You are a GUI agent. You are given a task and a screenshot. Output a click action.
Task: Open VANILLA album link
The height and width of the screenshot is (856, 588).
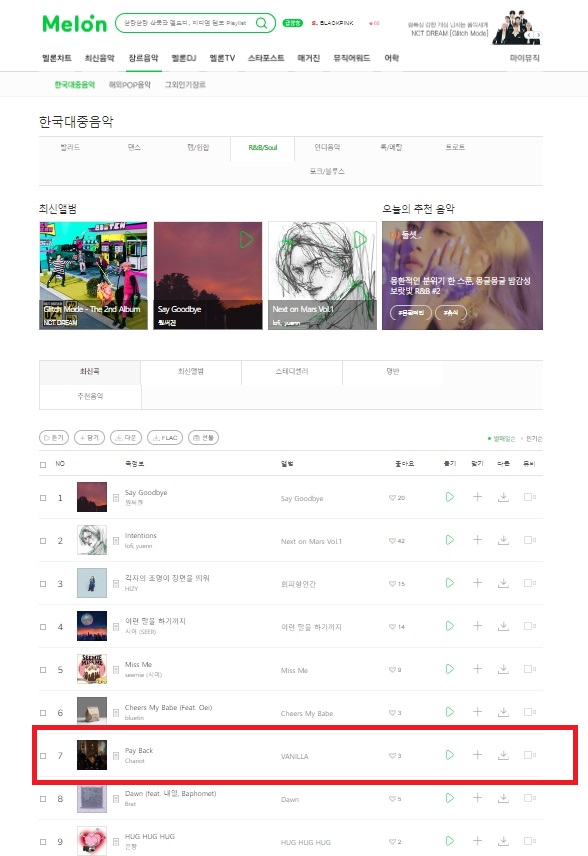(294, 757)
